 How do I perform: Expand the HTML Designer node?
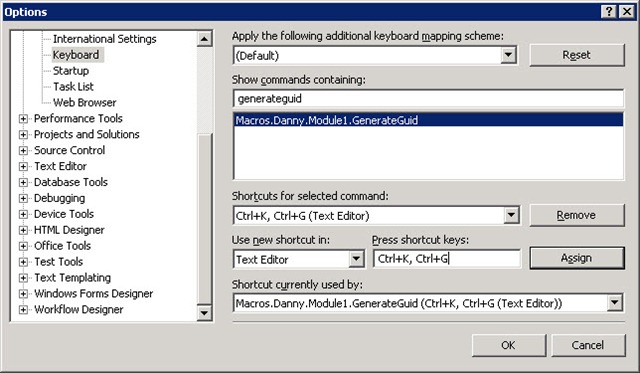point(23,230)
